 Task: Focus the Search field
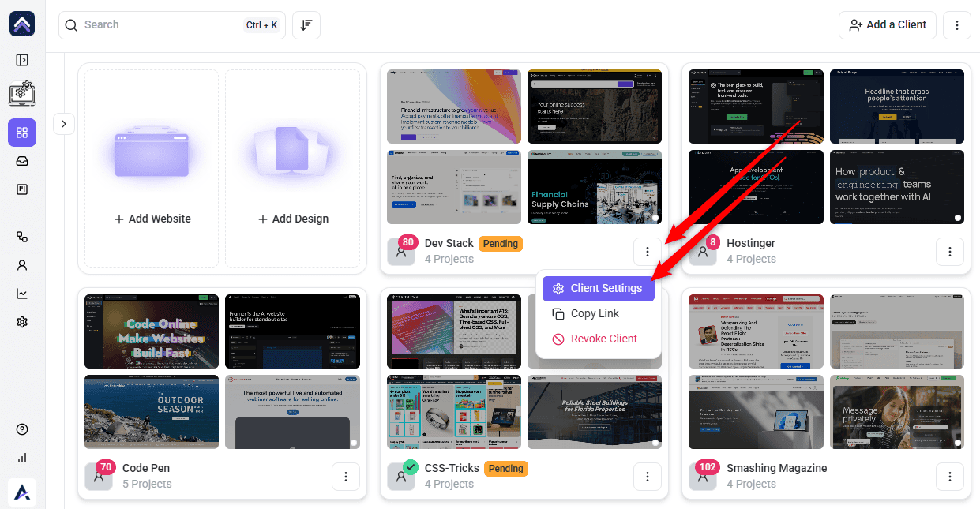pyautogui.click(x=172, y=25)
